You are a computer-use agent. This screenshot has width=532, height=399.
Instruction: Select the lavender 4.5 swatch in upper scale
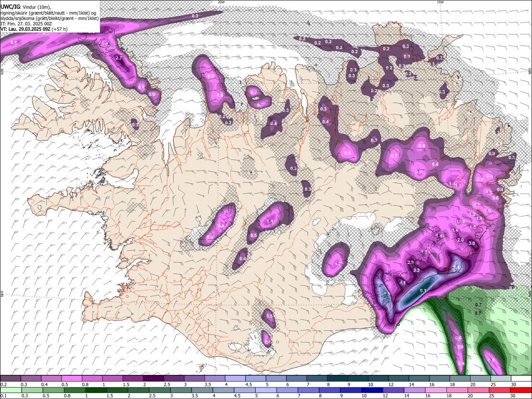256,379
